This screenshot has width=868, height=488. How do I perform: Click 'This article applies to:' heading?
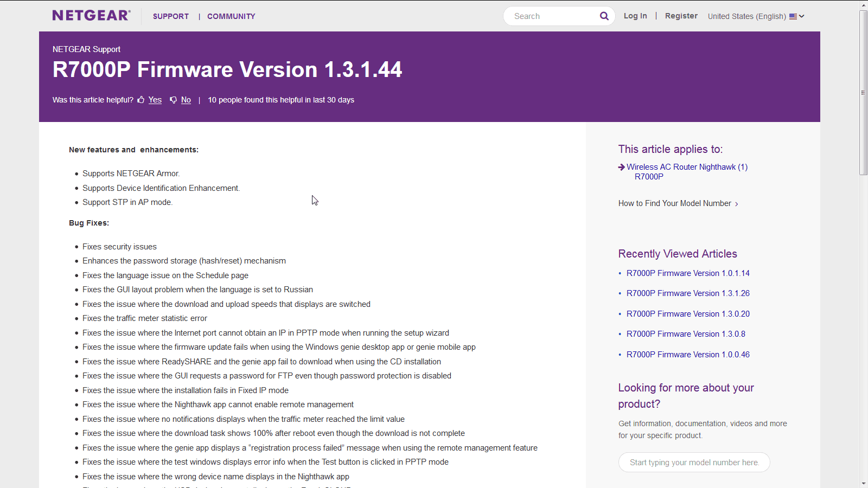(671, 149)
